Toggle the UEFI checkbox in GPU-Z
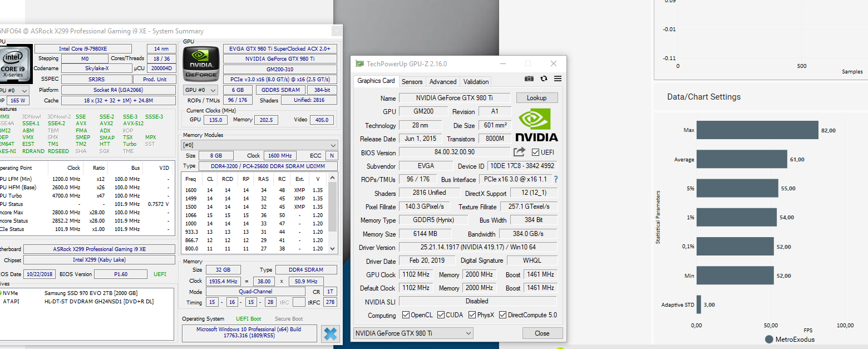Screen dimensions: 868x349 pyautogui.click(x=535, y=152)
